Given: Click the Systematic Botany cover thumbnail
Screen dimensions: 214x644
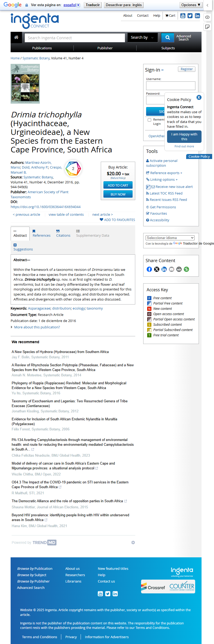Looking at the screenshot, I should pyautogui.click(x=25, y=83).
